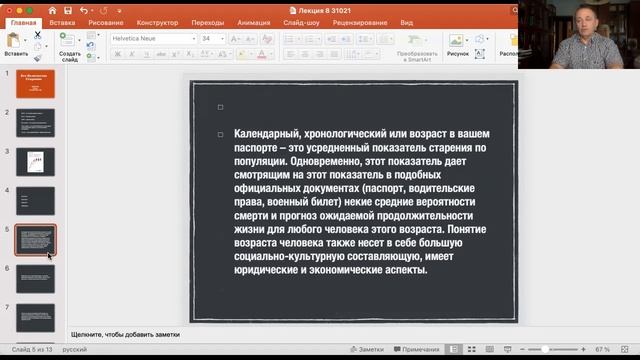Screen dimensions: 640x360
Task: Toggle underline Ч formatting
Action: (147, 54)
